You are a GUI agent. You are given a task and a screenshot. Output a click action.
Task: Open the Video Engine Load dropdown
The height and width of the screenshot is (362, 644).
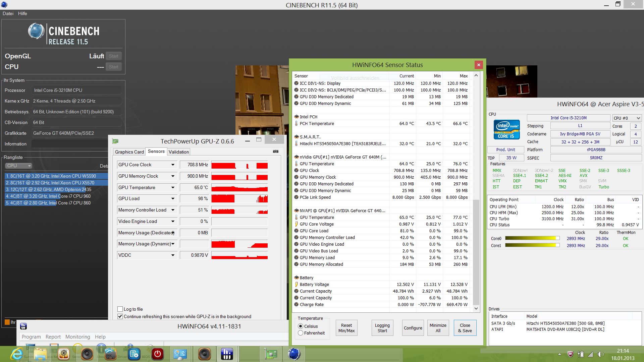173,221
